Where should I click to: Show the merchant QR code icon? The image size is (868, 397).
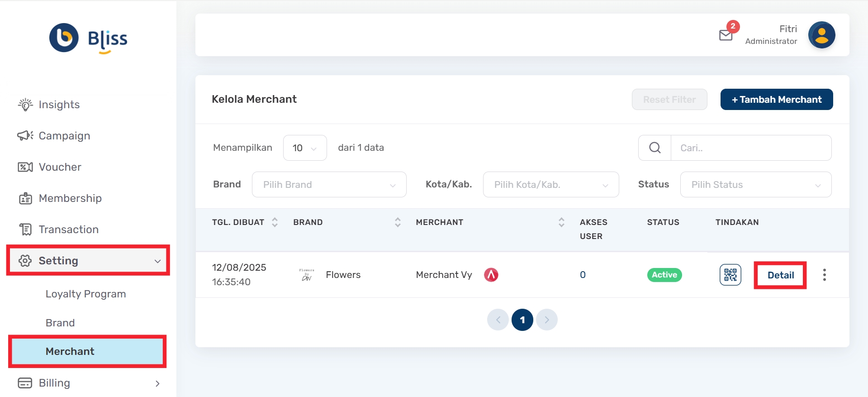click(730, 275)
